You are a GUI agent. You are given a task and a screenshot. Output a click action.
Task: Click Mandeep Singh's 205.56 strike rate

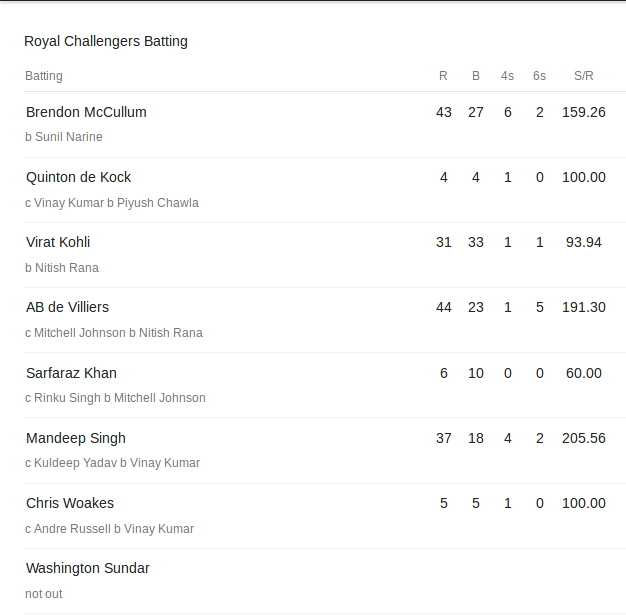(x=584, y=438)
